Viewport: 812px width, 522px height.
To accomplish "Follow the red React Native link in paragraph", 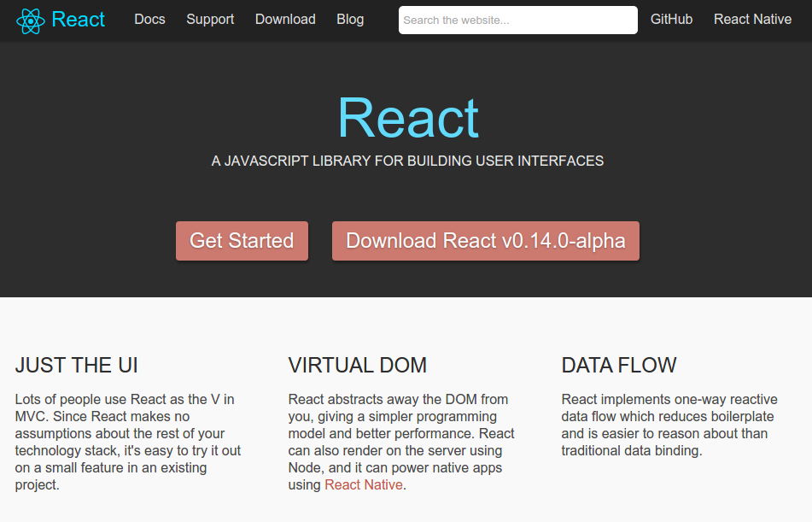I will (x=364, y=484).
